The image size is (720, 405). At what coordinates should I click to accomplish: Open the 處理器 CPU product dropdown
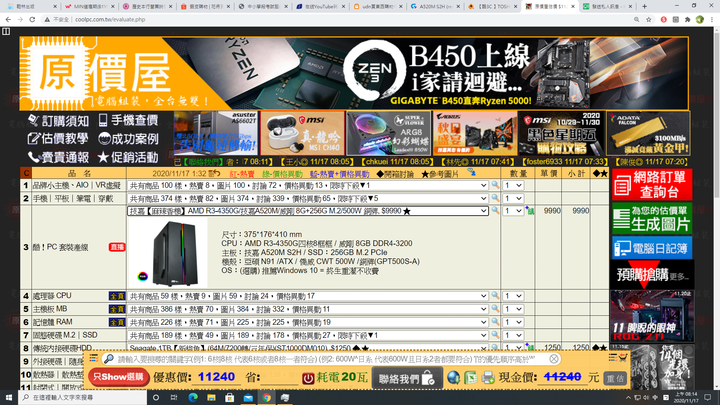pos(307,296)
